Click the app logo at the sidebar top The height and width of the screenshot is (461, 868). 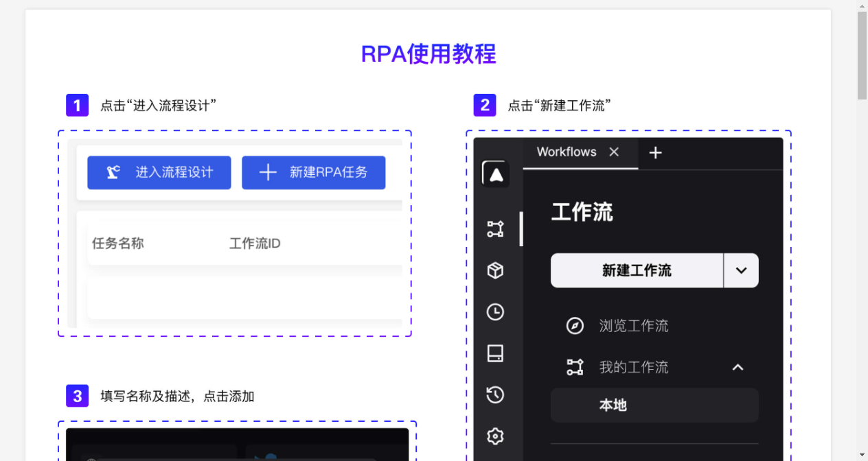(495, 174)
